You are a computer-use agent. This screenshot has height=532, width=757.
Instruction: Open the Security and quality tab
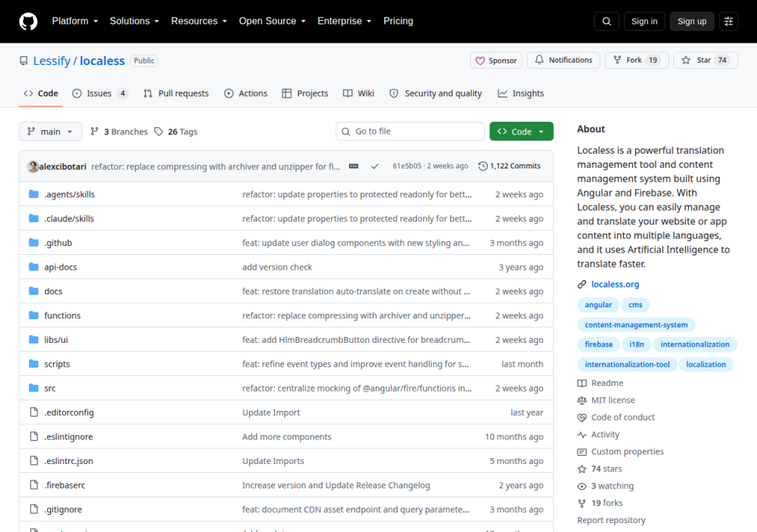click(x=435, y=93)
